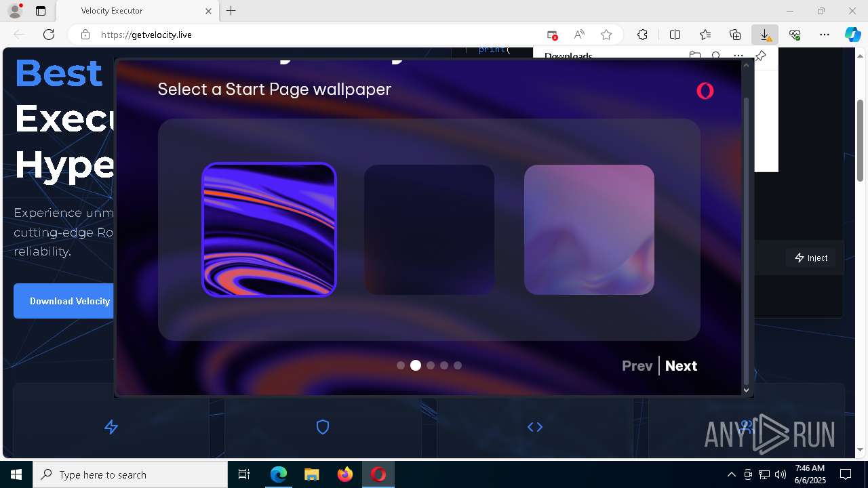The width and height of the screenshot is (868, 488).
Task: Open the Edge taskbar icon
Action: coord(279,474)
